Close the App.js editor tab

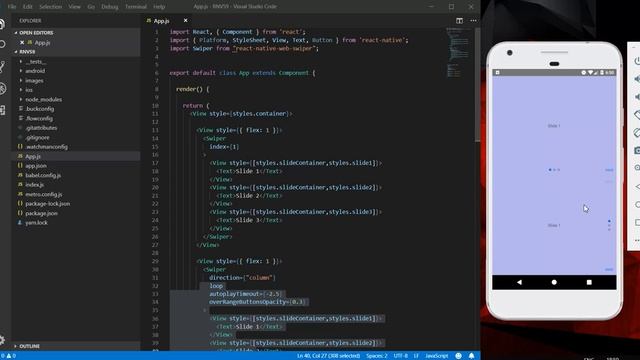click(x=185, y=20)
